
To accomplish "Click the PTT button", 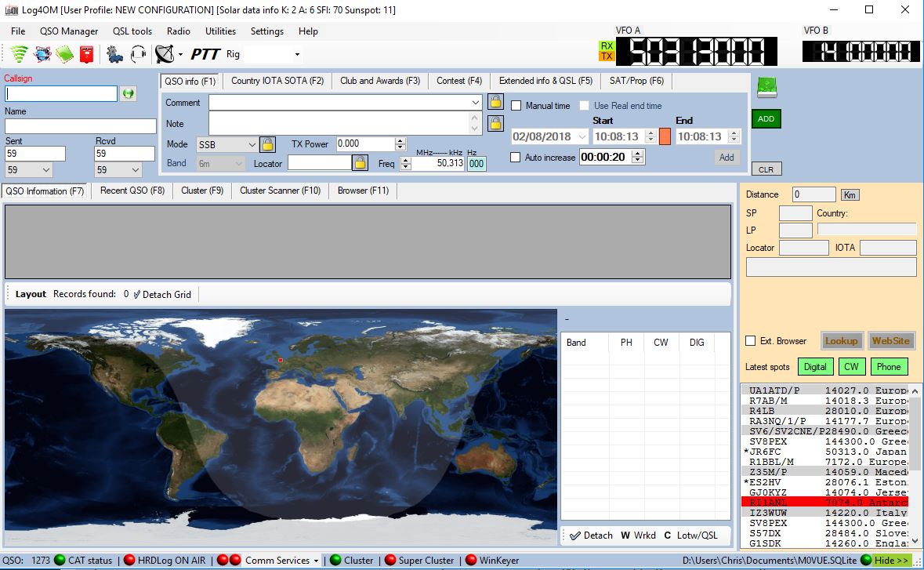I will click(x=205, y=54).
